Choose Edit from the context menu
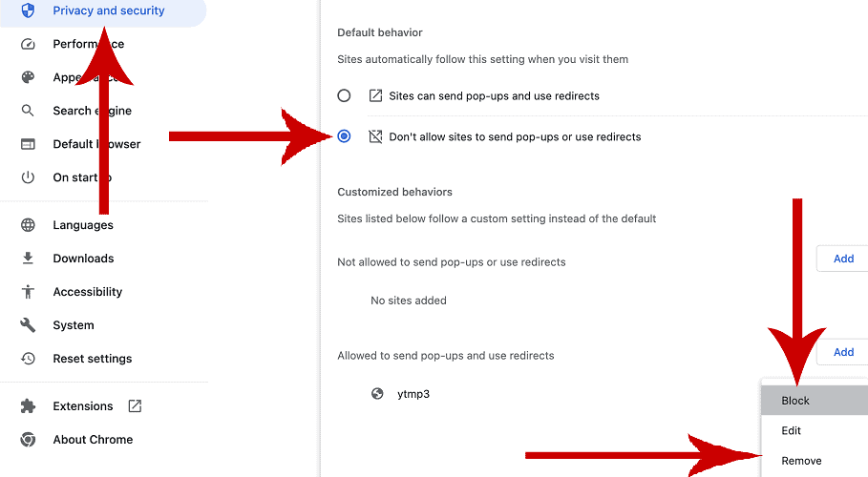This screenshot has width=868, height=477. [x=792, y=431]
